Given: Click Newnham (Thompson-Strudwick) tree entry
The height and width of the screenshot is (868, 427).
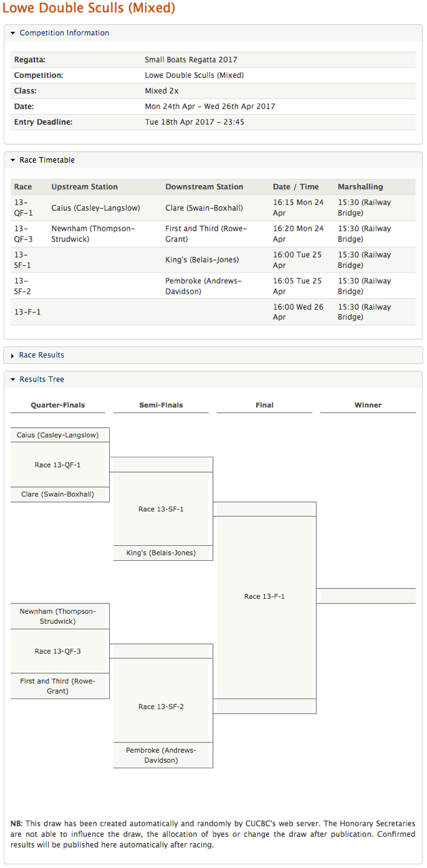Looking at the screenshot, I should pos(60,616).
